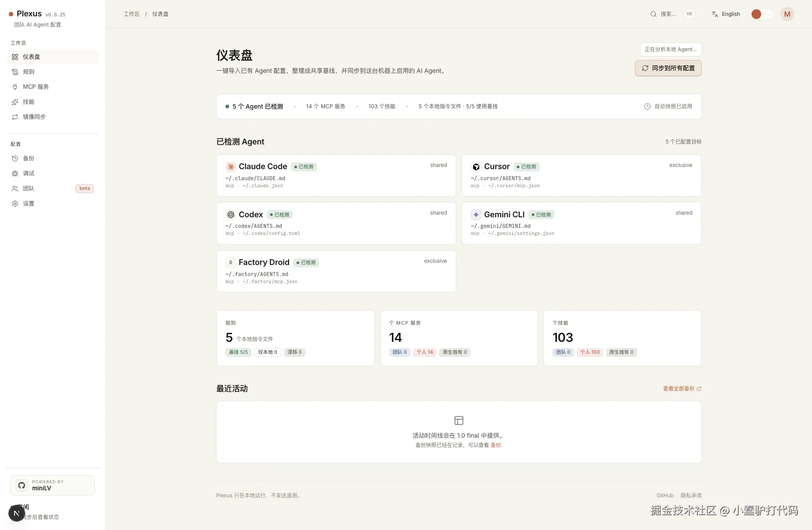Click the 搜索 search field

672,14
